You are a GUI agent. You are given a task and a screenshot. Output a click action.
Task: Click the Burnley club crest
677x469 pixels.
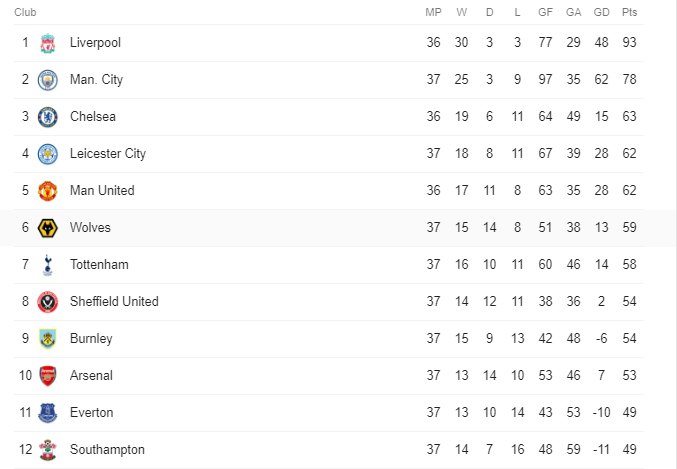[x=47, y=339]
